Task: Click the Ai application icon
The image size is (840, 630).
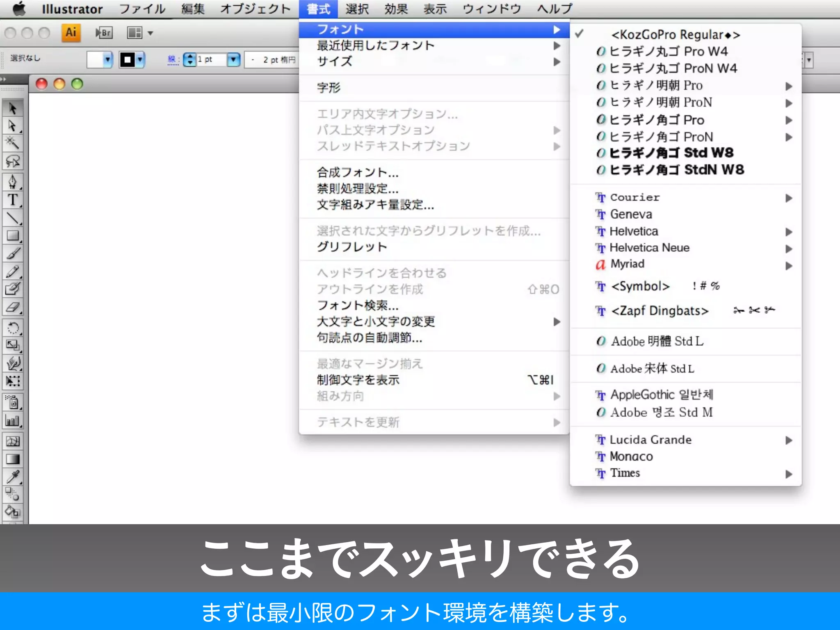Action: pyautogui.click(x=71, y=32)
